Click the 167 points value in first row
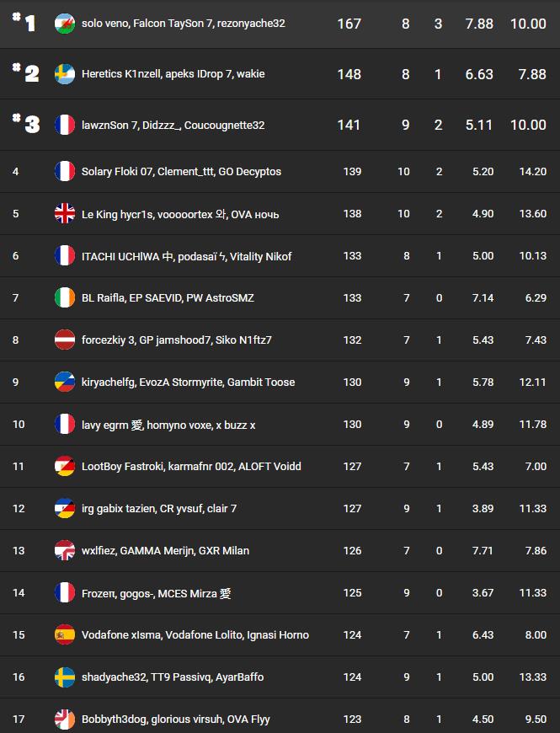 click(349, 24)
